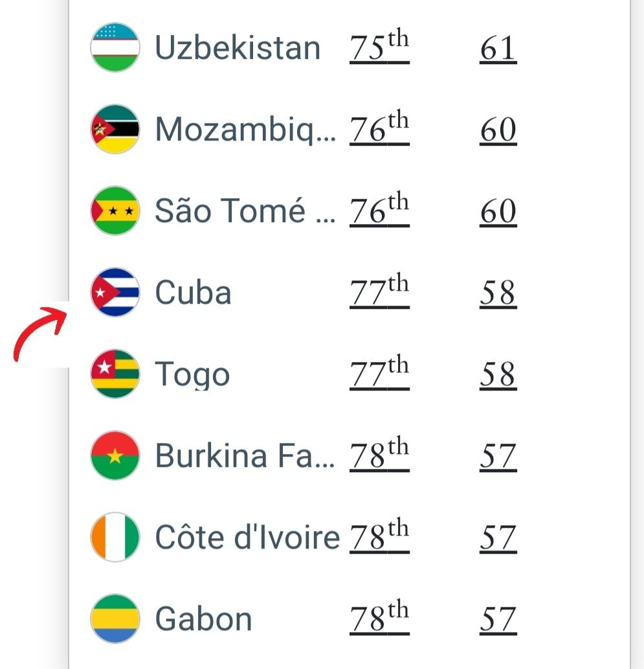The width and height of the screenshot is (644, 669).
Task: Select the Togo country name
Action: coord(192,375)
